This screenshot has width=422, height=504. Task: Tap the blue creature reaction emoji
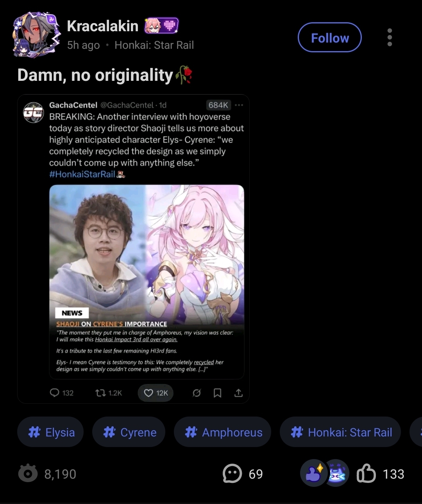coord(336,473)
